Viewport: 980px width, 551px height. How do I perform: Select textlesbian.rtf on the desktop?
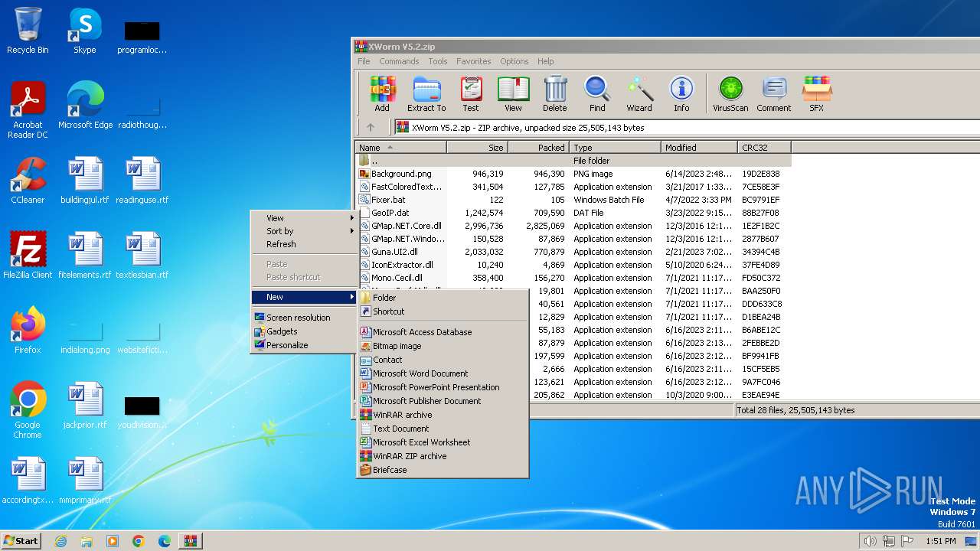[x=142, y=256]
